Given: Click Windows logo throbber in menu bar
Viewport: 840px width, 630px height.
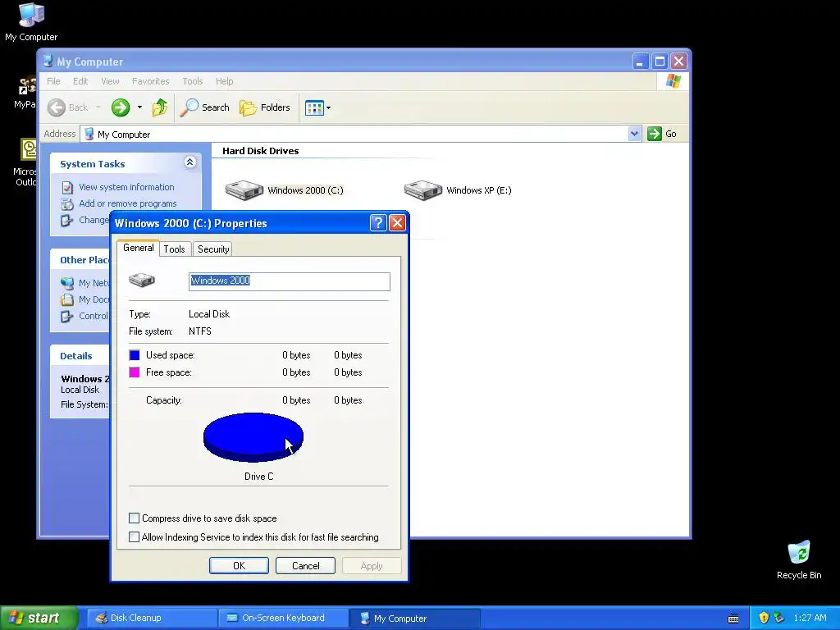Looking at the screenshot, I should (x=673, y=81).
